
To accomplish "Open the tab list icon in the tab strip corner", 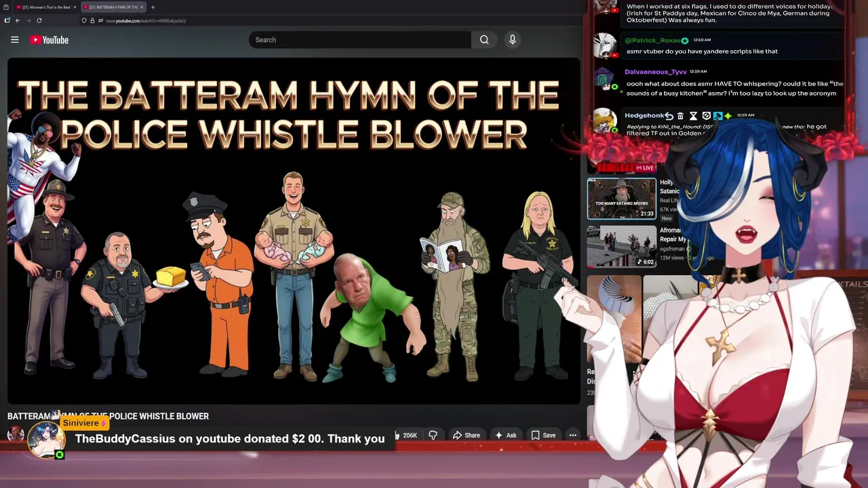I will [6, 7].
